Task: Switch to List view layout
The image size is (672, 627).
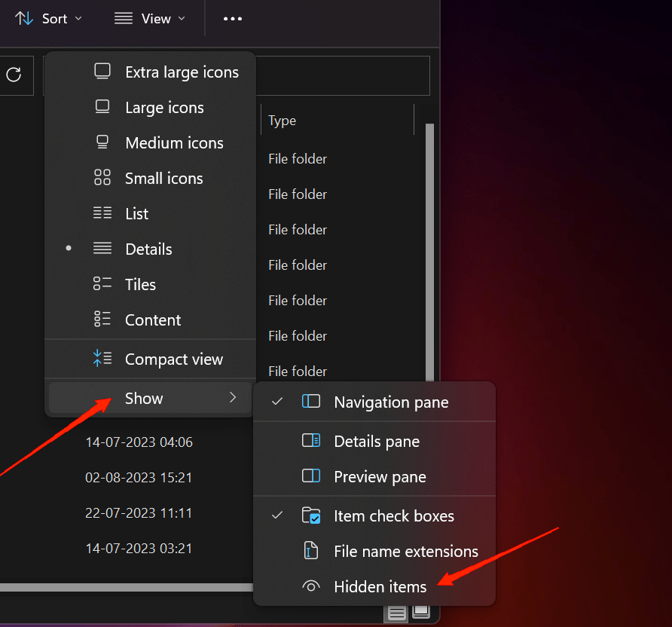Action: click(136, 214)
